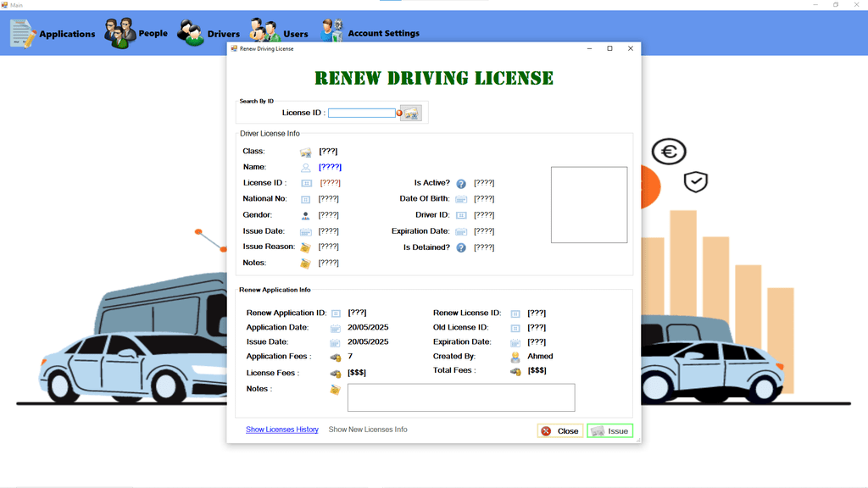This screenshot has width=868, height=488.
Task: Click the Created By user icon
Action: coord(515,357)
